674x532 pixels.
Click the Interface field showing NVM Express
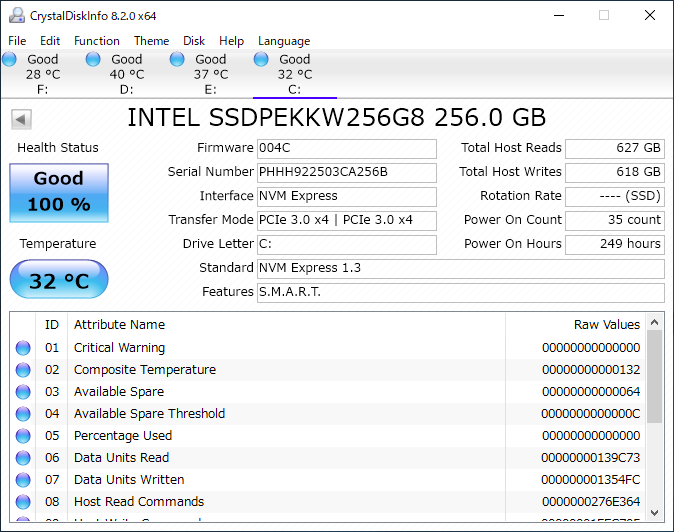346,197
